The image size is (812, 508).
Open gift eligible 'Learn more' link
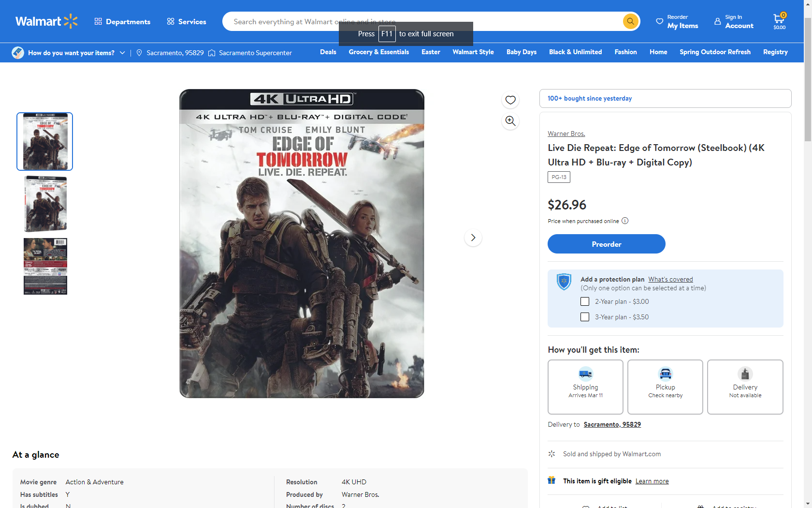point(652,481)
